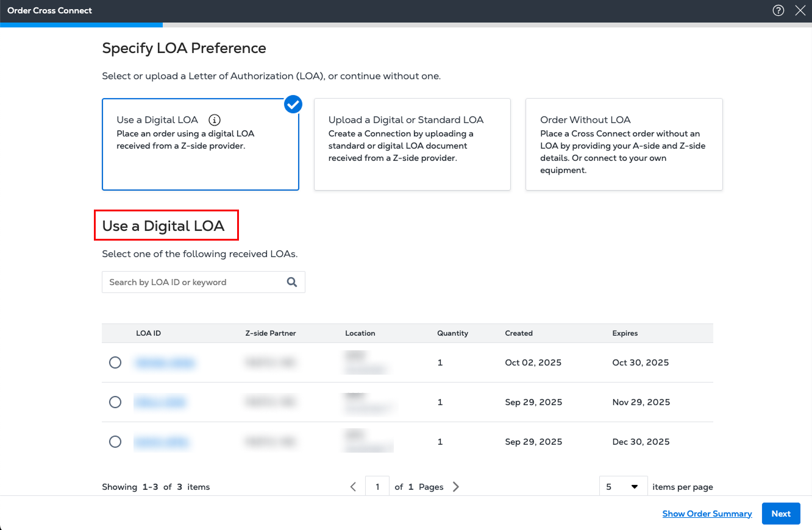Go to the previous page arrow

pos(353,487)
